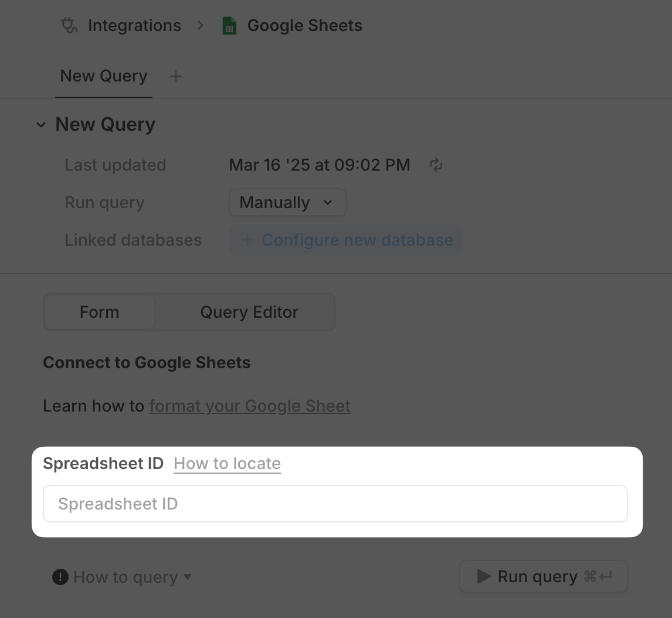The image size is (672, 618).
Task: Navigate to Integrations via the breadcrumb
Action: point(134,25)
